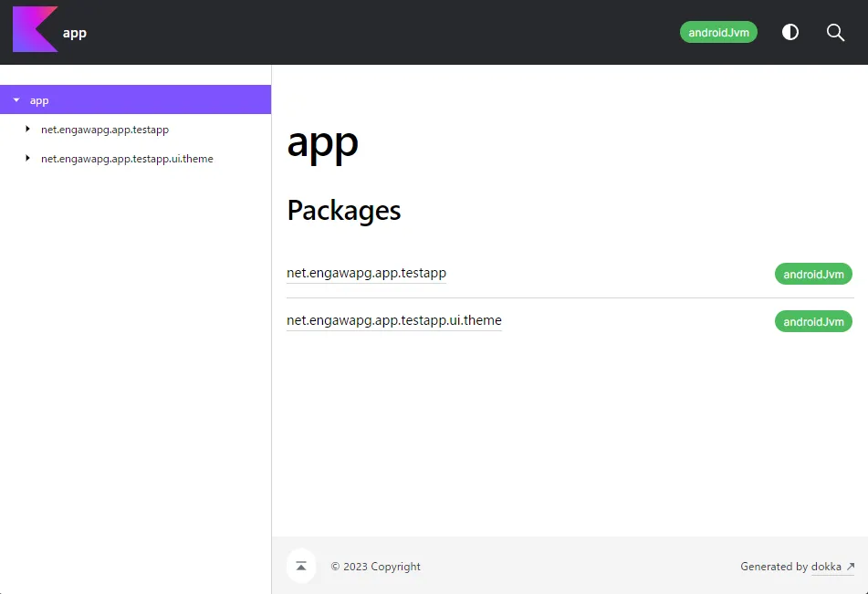Expand net.engawapg.app.testapp.ui.theme in the sidebar tree

coord(28,159)
